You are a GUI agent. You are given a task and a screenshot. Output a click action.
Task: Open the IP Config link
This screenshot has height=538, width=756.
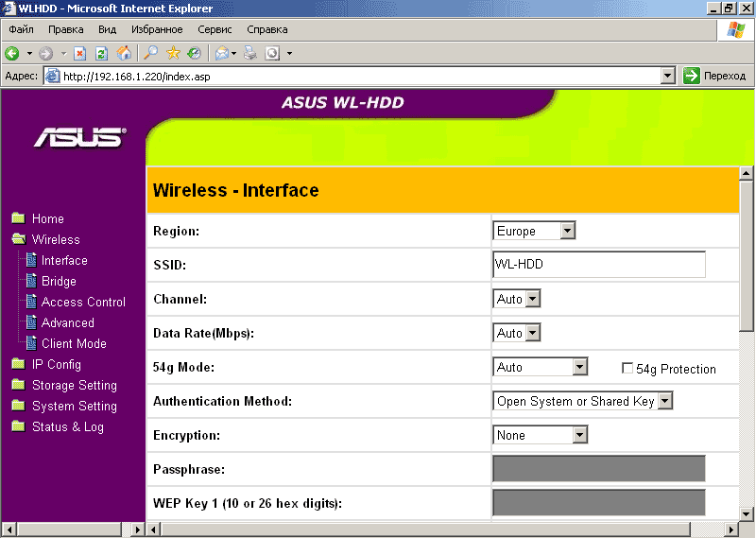57,364
